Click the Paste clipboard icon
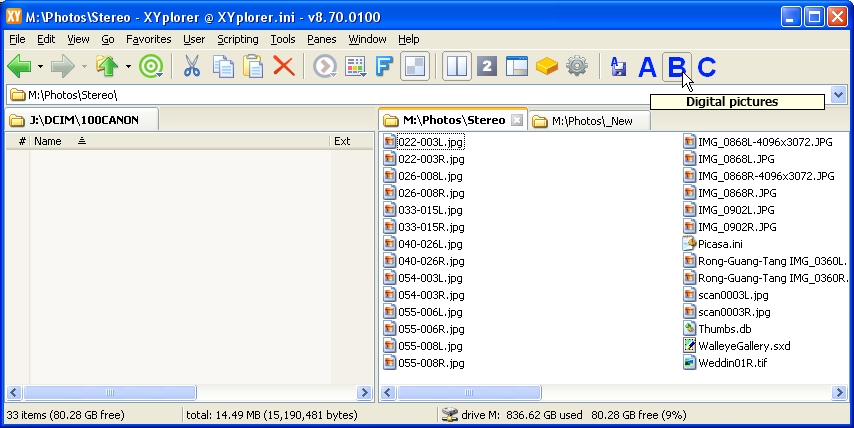Image resolution: width=854 pixels, height=428 pixels. (x=254, y=67)
